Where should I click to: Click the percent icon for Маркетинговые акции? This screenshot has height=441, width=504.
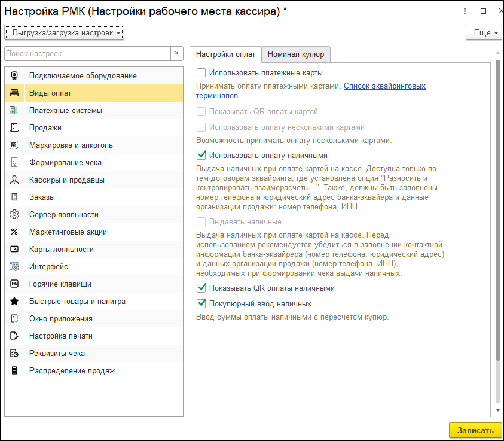click(x=15, y=232)
